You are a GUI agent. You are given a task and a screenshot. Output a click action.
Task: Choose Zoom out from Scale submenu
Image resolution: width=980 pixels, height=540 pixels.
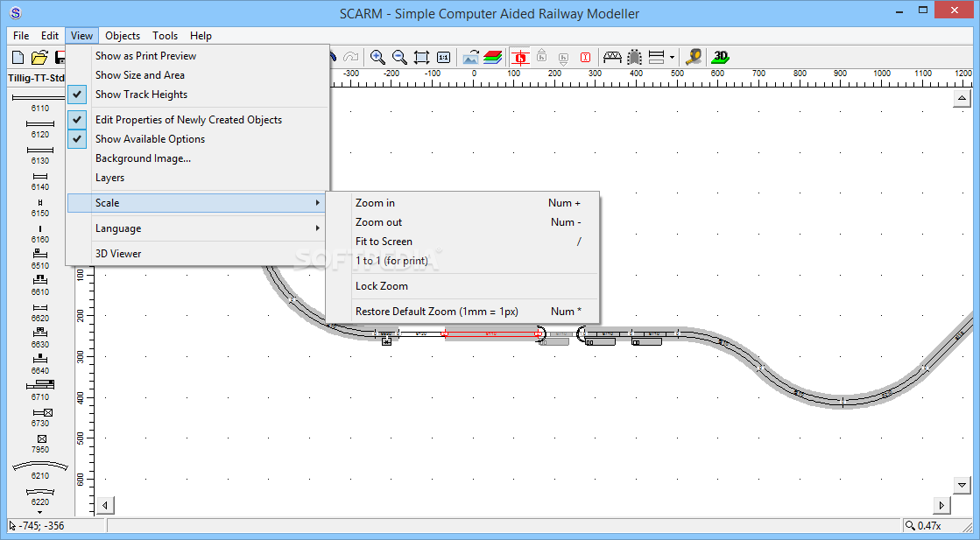(x=462, y=222)
